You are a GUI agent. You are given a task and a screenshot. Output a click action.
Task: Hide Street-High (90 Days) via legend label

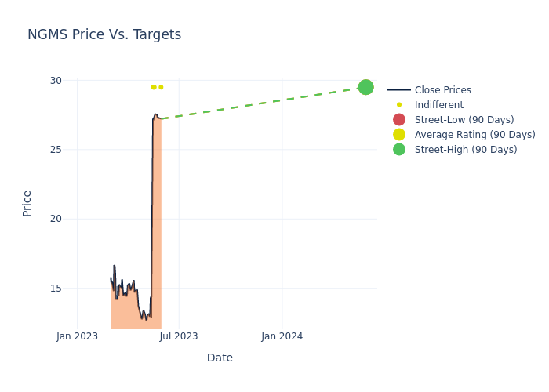[x=465, y=150]
